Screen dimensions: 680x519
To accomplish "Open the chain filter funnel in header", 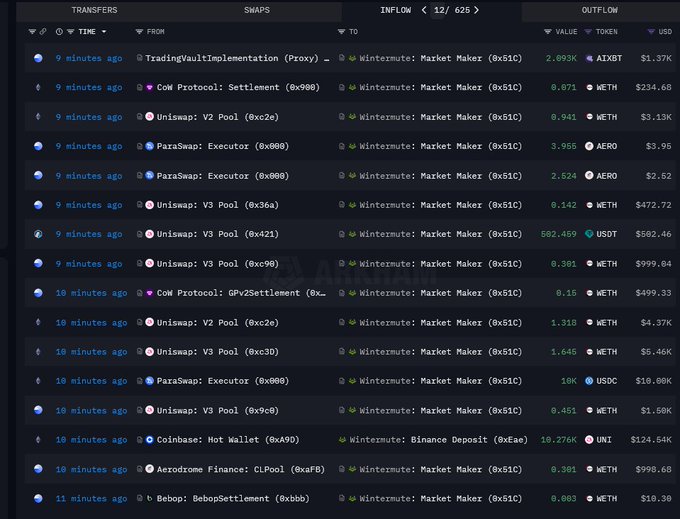I will [32, 32].
